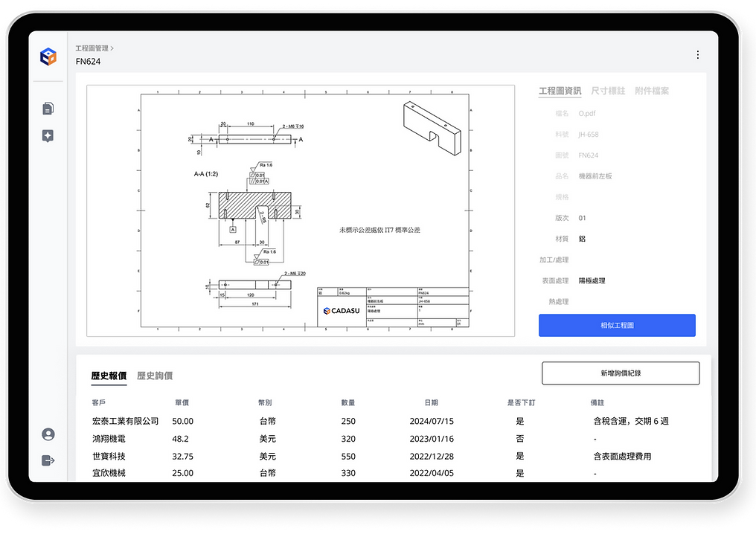Click the 客戶 column header

coord(98,402)
